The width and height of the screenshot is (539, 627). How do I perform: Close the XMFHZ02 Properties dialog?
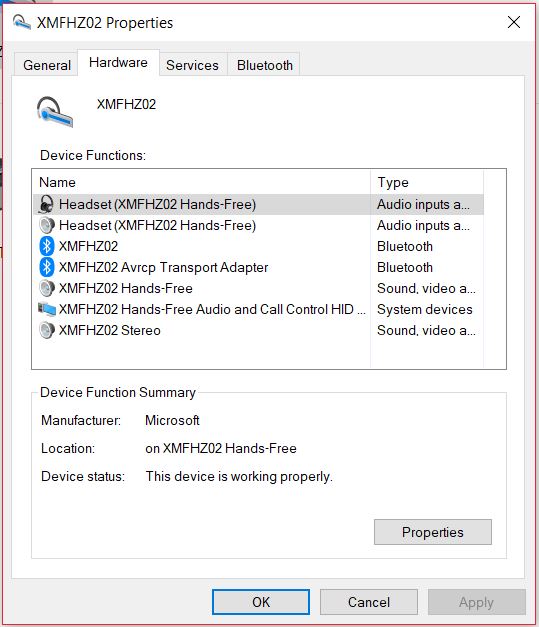(514, 22)
